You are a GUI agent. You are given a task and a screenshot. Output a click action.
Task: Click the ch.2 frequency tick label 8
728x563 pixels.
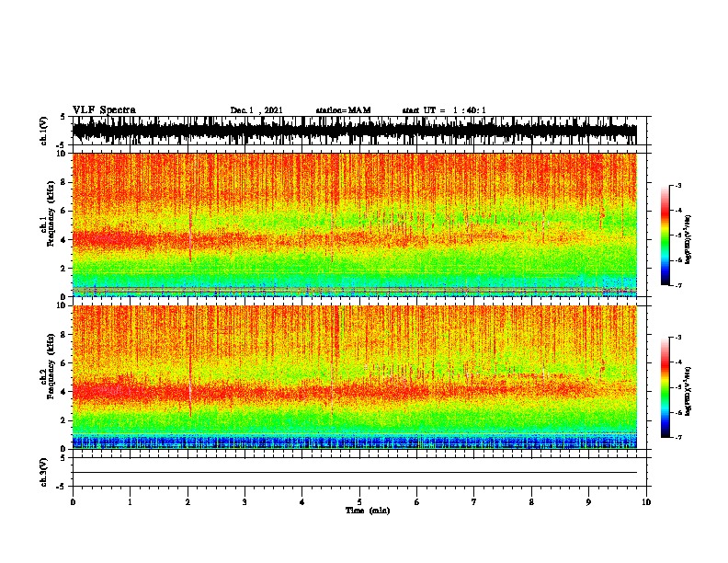click(x=64, y=335)
